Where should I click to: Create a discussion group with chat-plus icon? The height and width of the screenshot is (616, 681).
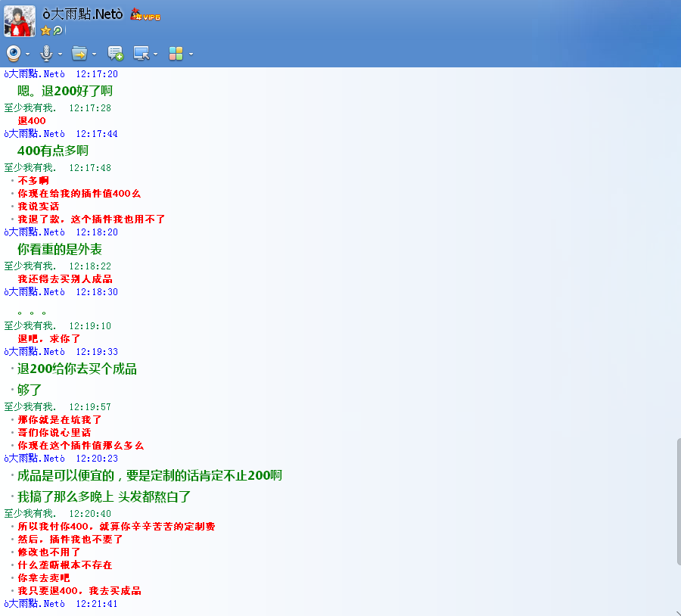(116, 54)
